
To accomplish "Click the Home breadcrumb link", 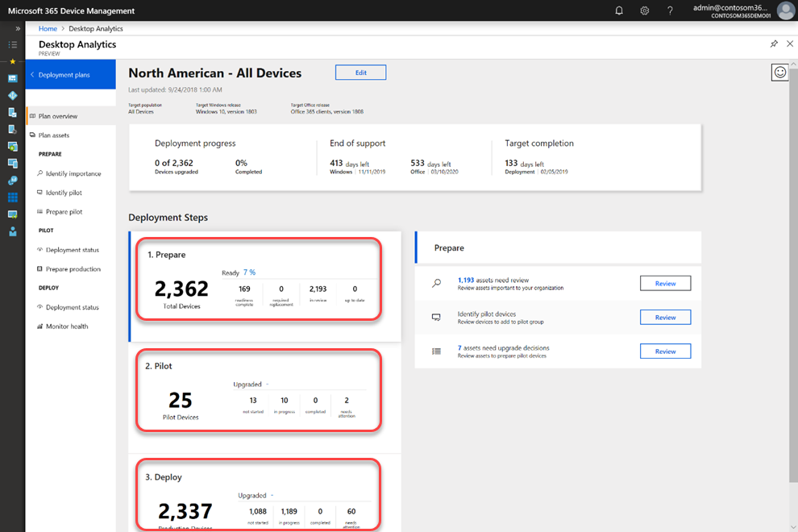I will (48, 28).
